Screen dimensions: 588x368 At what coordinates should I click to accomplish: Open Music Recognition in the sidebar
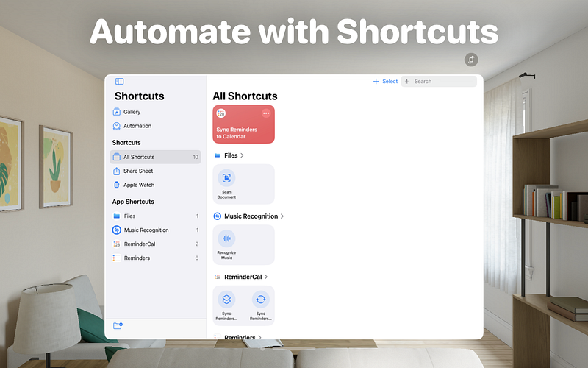pos(155,230)
